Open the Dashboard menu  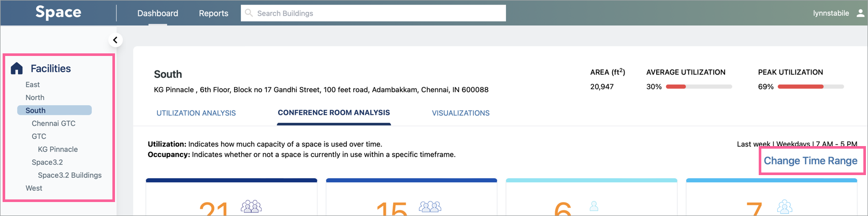(x=157, y=13)
